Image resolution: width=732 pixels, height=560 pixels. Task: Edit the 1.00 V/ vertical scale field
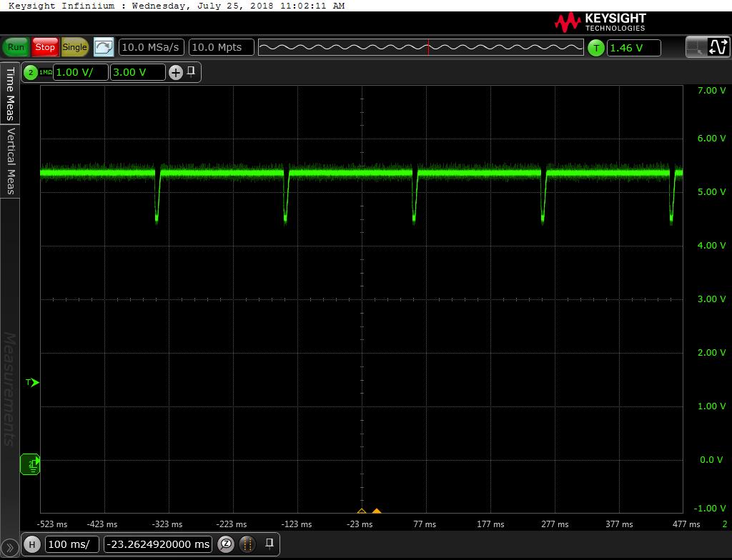(x=81, y=72)
